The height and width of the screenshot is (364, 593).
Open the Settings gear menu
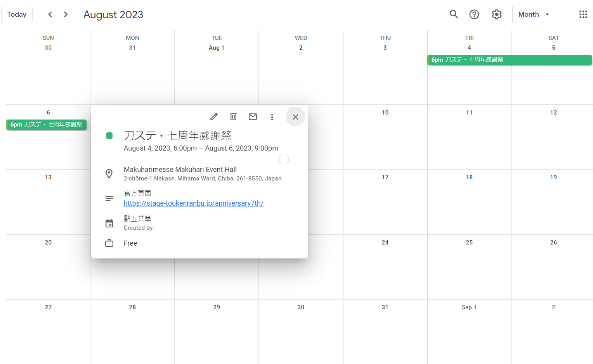click(497, 14)
